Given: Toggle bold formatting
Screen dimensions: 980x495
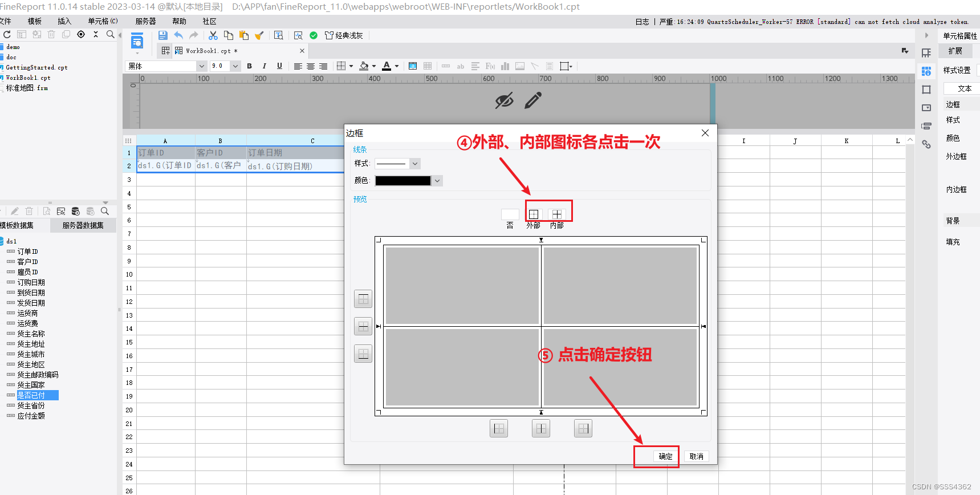Looking at the screenshot, I should (249, 66).
